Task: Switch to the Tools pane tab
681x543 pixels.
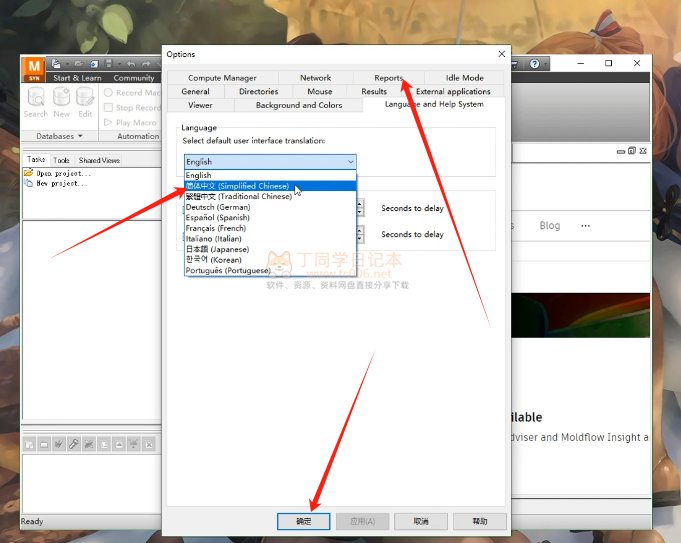Action: tap(61, 160)
